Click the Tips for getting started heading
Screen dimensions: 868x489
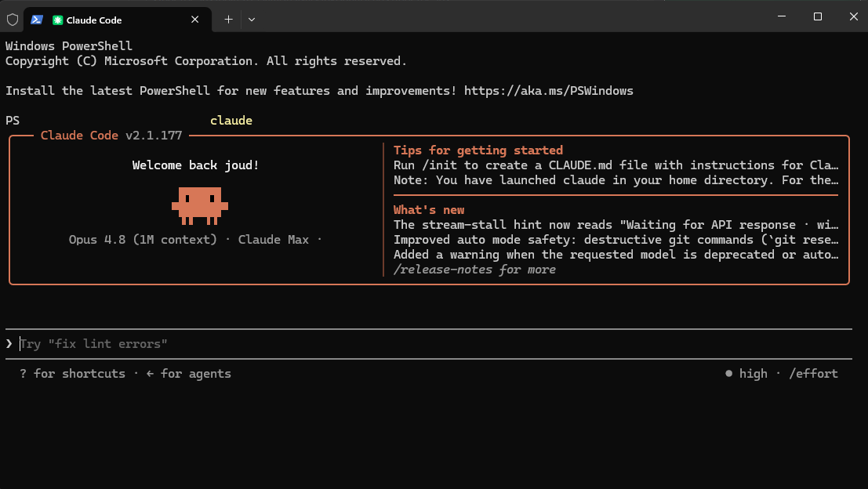click(x=478, y=150)
